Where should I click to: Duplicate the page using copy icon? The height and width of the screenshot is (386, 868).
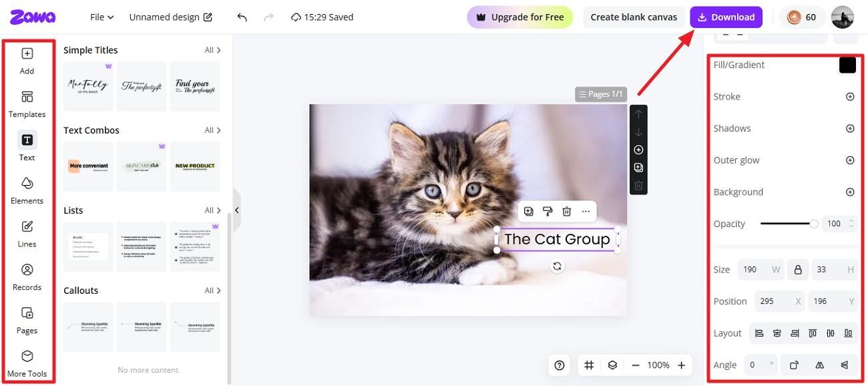[x=638, y=168]
